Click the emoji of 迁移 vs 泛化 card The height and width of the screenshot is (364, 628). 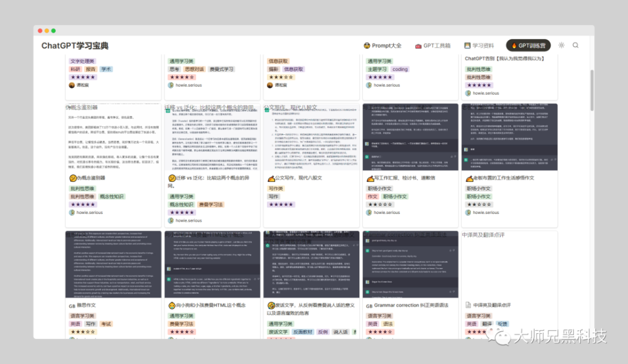[x=172, y=178]
